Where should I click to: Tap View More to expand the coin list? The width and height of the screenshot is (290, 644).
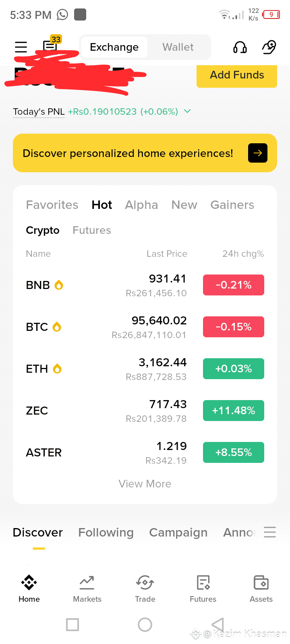(145, 484)
